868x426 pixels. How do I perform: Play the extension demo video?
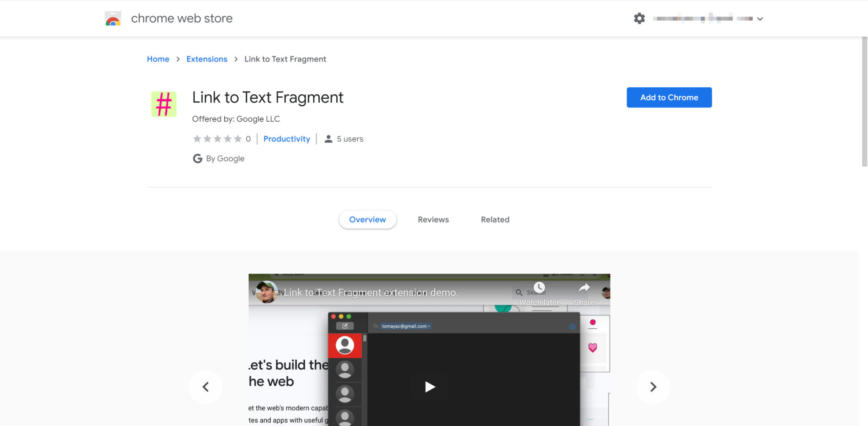click(429, 387)
